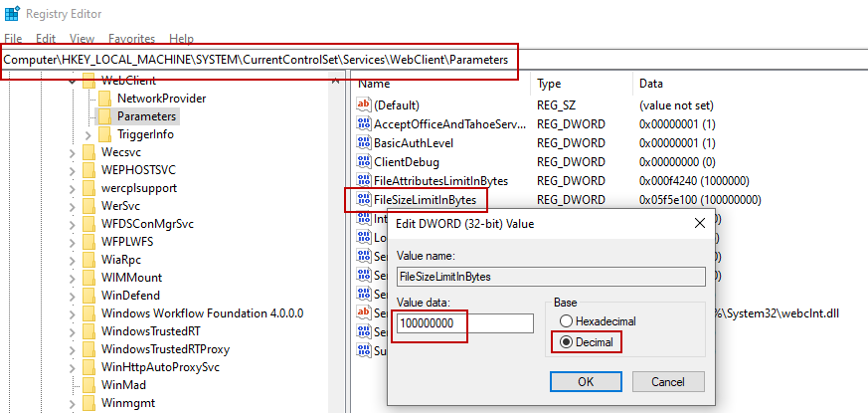Click the AcceptOfficeAndTahoeServers DWORD icon
The image size is (868, 413).
pos(364,123)
